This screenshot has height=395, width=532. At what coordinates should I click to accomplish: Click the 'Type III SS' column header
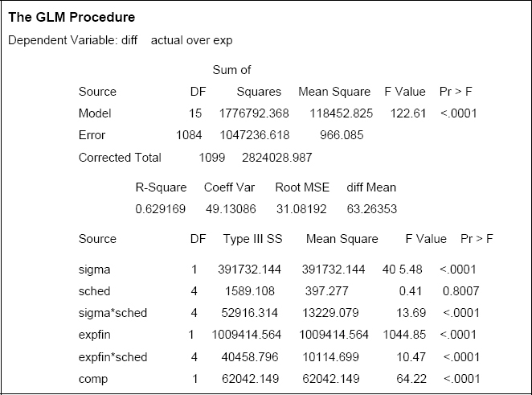click(x=252, y=239)
